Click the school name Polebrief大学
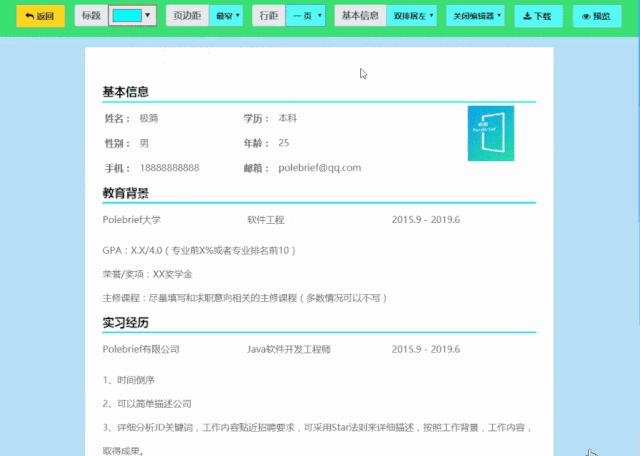Viewport: 640px width, 456px height. pos(131,220)
